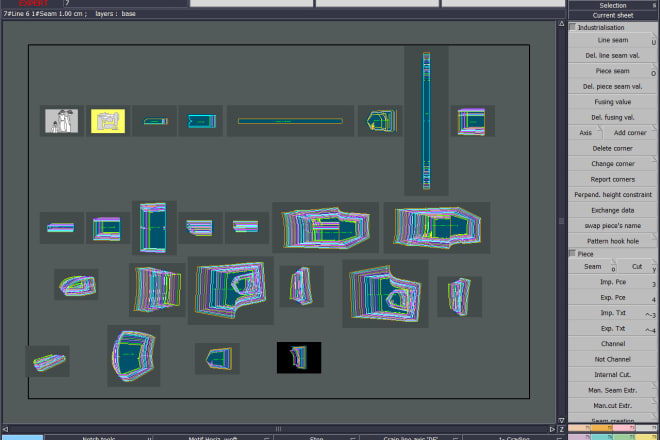
Task: Select the tall vertical strip piece sheet
Action: [426, 121]
